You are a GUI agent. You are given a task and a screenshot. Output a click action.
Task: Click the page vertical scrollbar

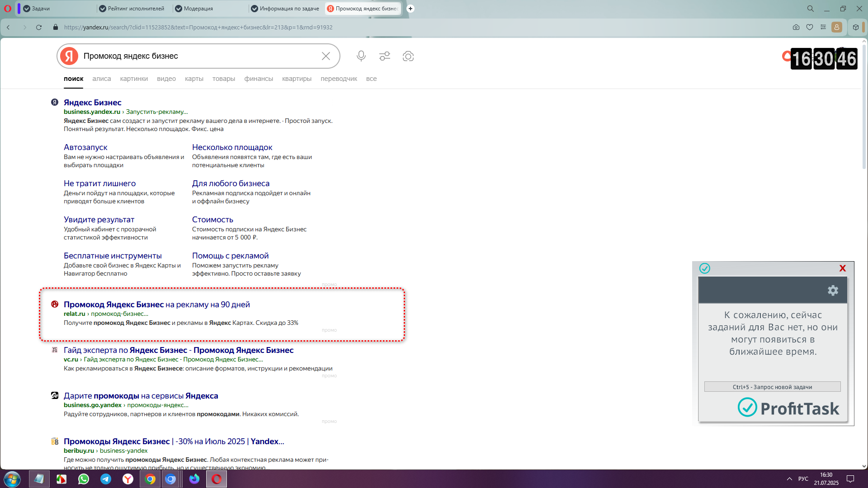(864, 107)
